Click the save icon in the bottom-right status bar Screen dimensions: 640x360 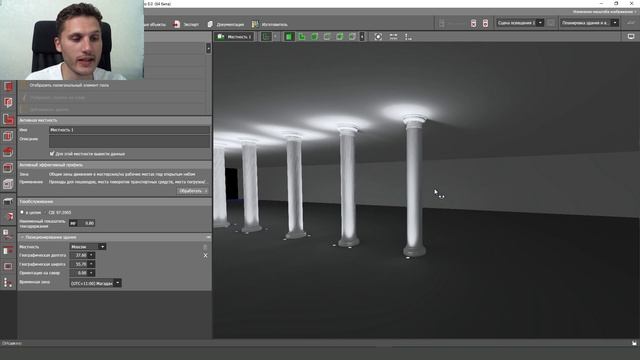pos(634,343)
